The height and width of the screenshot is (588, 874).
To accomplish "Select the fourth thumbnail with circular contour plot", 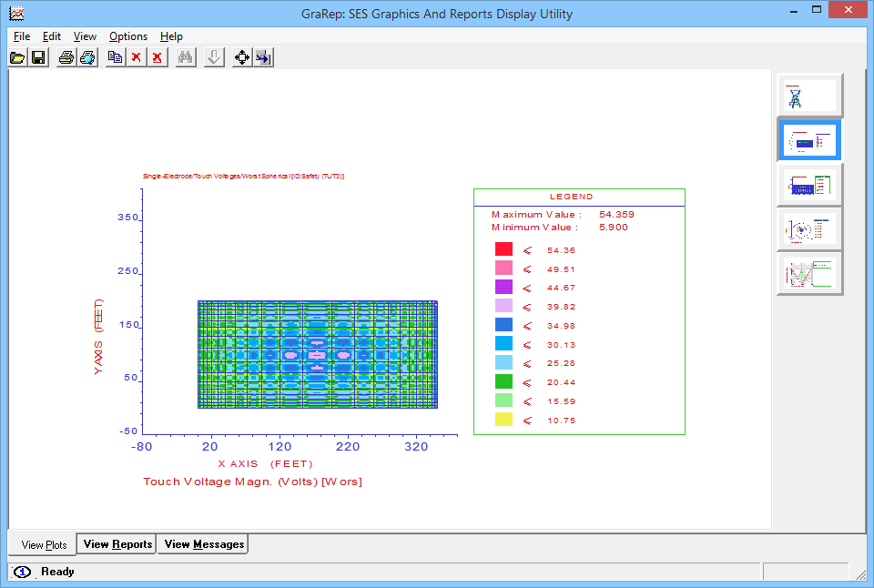I will coord(809,228).
